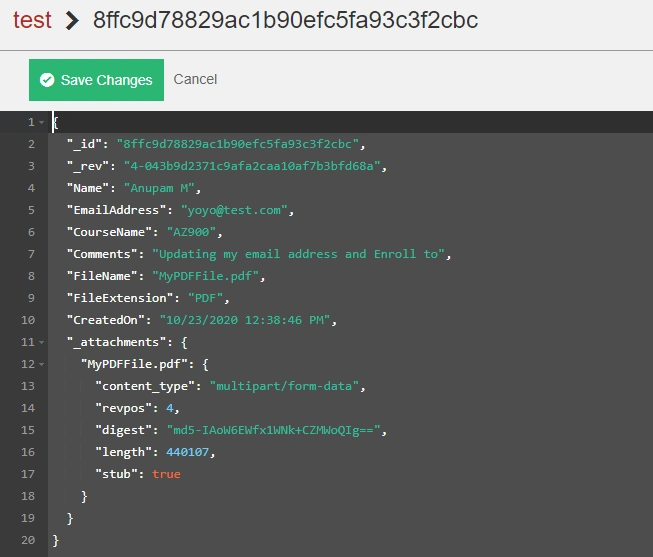Click the closing brace on line 19
Viewport: 653px width, 557px height.
click(70, 519)
